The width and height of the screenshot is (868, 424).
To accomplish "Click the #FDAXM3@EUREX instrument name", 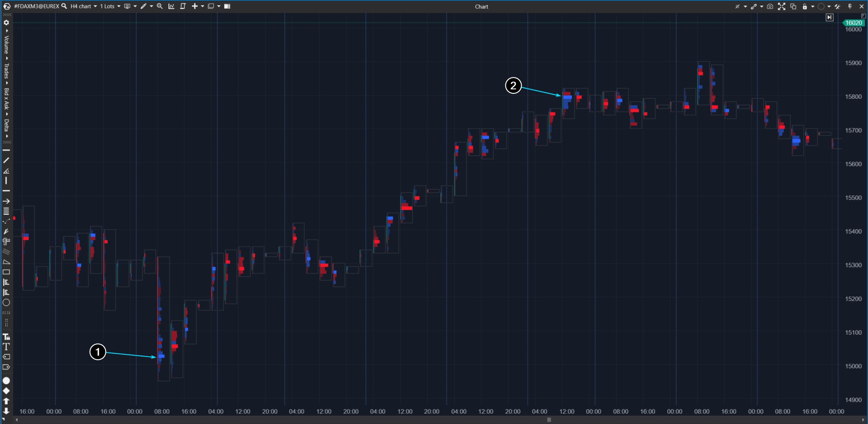I will [36, 6].
